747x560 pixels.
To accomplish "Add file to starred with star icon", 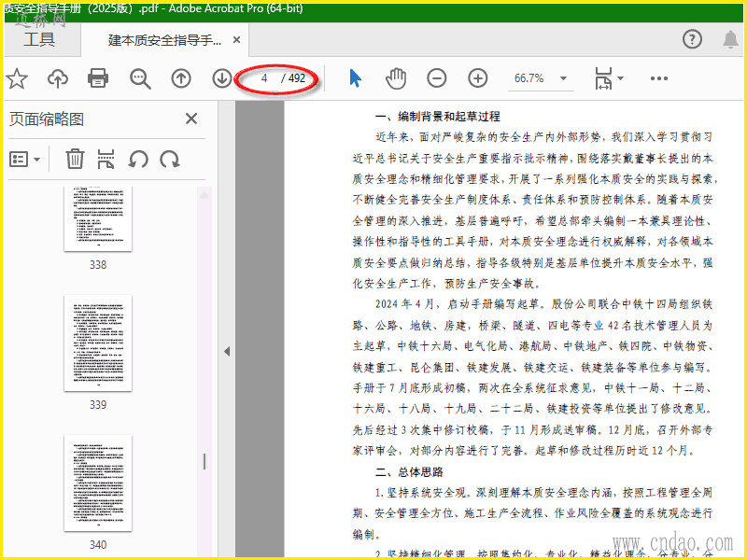I will pyautogui.click(x=17, y=78).
